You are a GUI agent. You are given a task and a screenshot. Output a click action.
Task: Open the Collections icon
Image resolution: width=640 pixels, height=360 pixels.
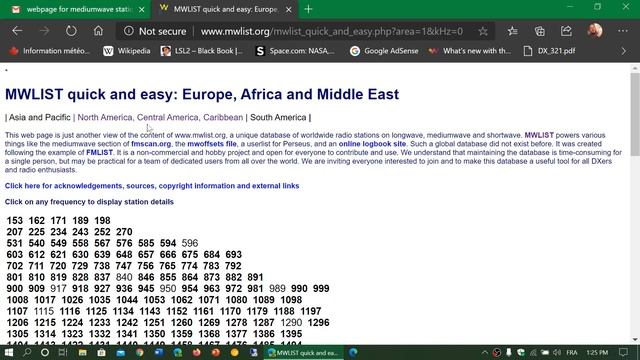tap(540, 31)
